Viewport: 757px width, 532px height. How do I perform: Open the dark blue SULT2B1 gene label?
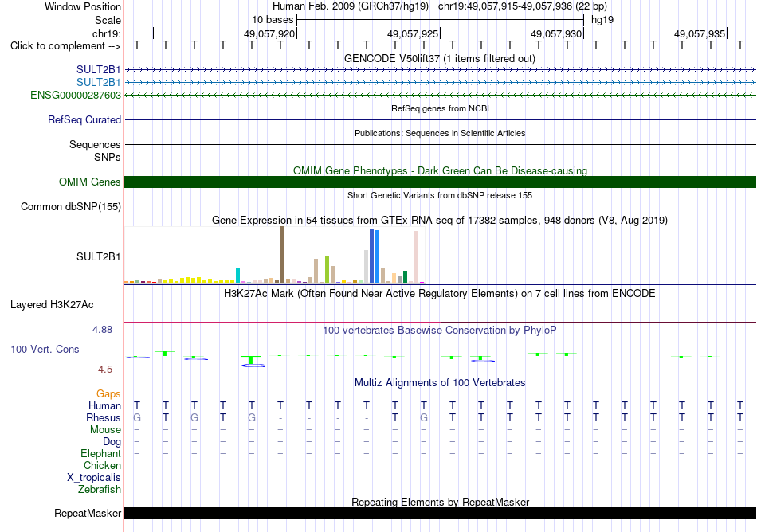pos(99,70)
